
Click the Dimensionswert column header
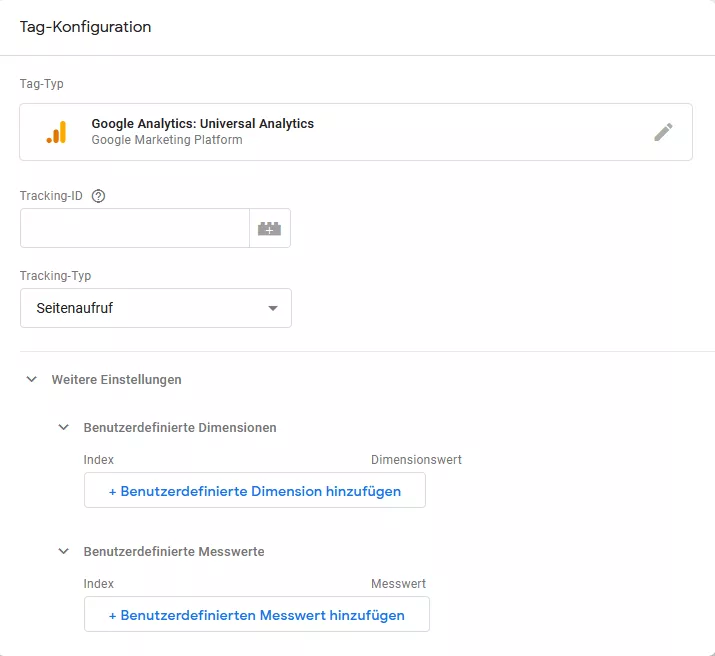pyautogui.click(x=416, y=460)
